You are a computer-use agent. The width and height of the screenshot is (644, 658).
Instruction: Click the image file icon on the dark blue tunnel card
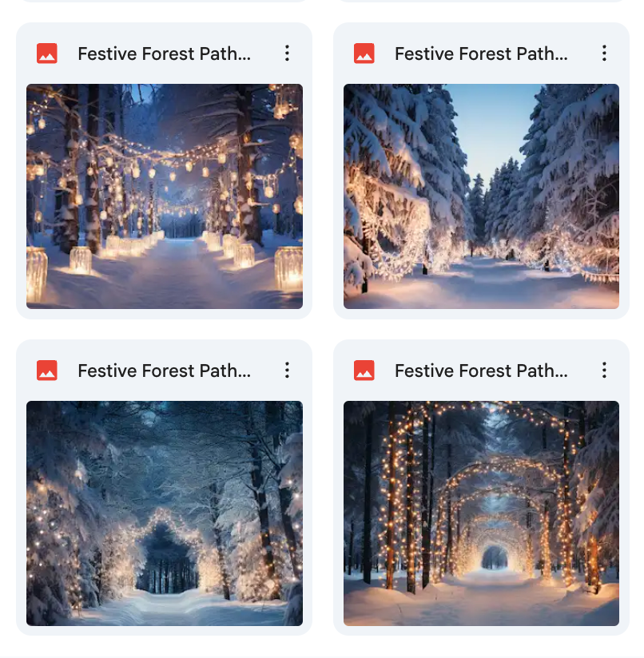(x=47, y=371)
